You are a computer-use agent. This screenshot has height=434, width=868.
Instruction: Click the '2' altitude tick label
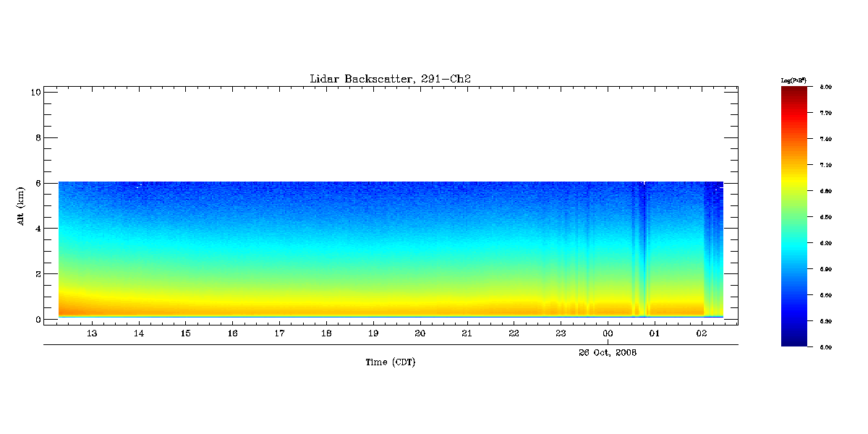[x=37, y=274]
